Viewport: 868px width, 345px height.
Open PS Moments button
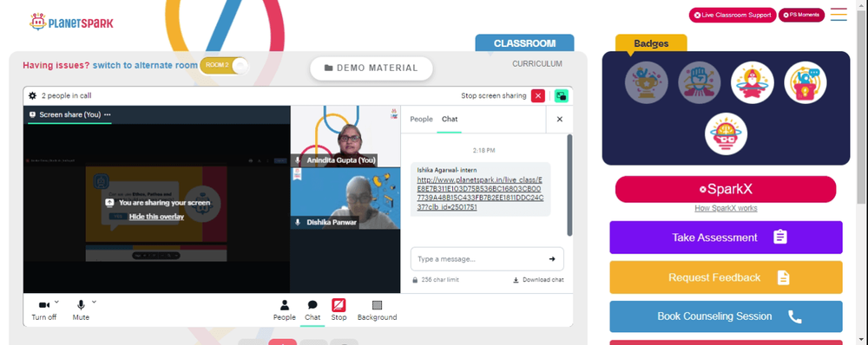pyautogui.click(x=801, y=15)
